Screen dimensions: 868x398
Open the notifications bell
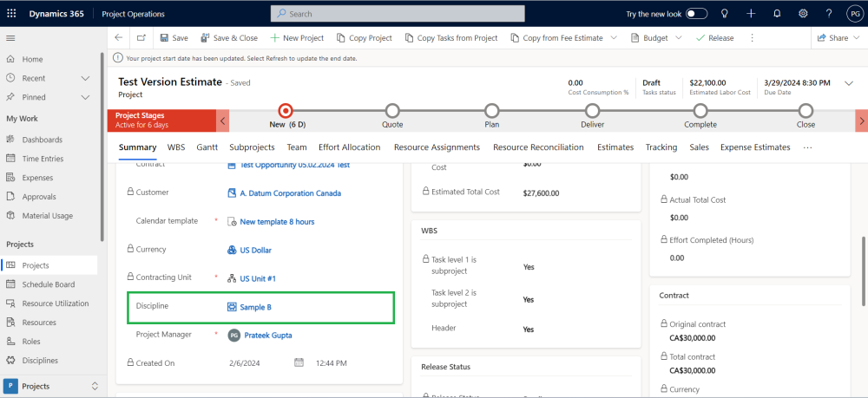pos(777,14)
